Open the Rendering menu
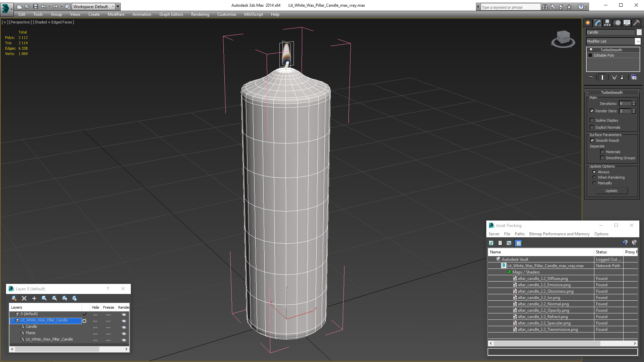Screen dimensions: 644x362 [200, 14]
